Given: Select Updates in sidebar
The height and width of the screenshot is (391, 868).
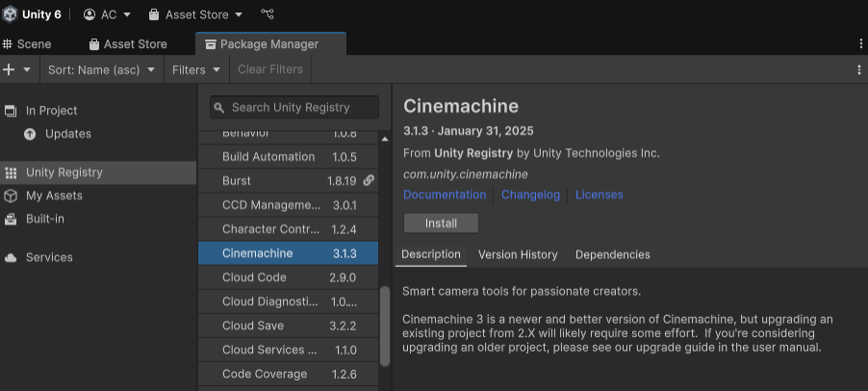Looking at the screenshot, I should (98, 134).
